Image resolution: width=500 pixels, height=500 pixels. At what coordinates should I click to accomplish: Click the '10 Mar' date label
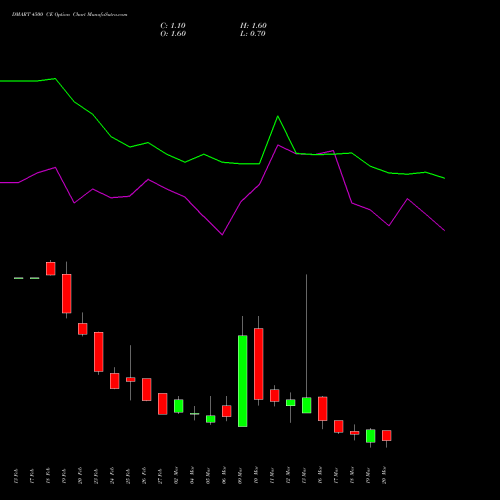256,475
